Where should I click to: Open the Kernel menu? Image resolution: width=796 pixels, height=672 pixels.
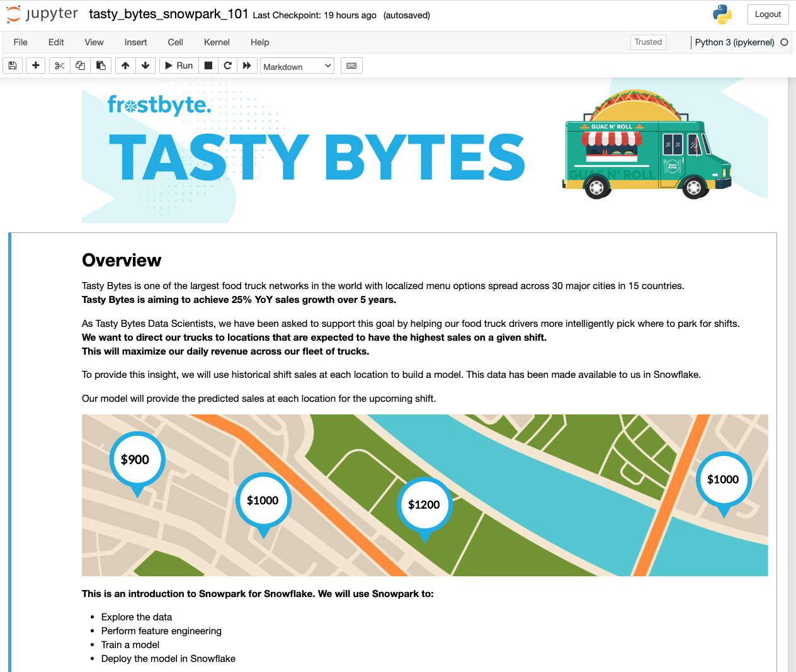217,42
